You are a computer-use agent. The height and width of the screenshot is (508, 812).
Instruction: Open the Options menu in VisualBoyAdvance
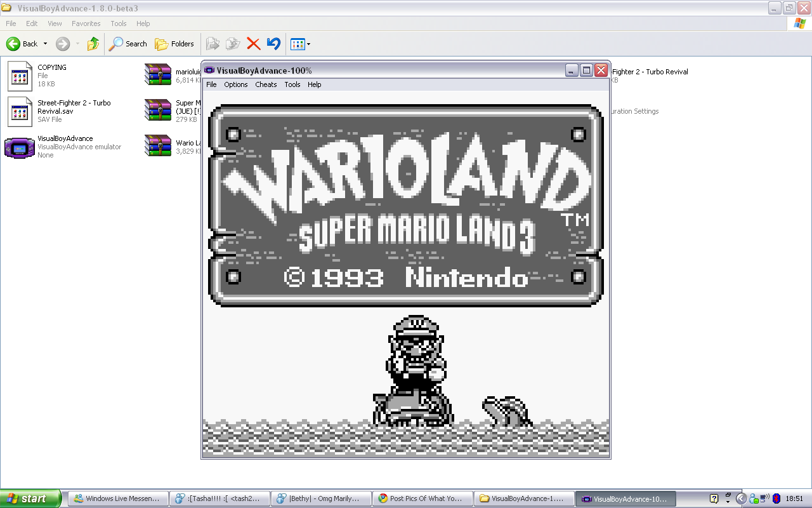point(235,84)
